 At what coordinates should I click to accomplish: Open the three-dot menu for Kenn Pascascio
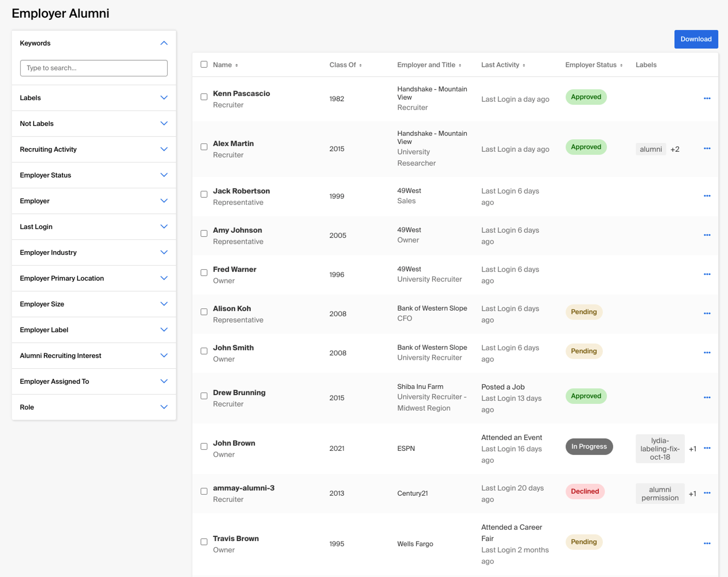(x=707, y=98)
